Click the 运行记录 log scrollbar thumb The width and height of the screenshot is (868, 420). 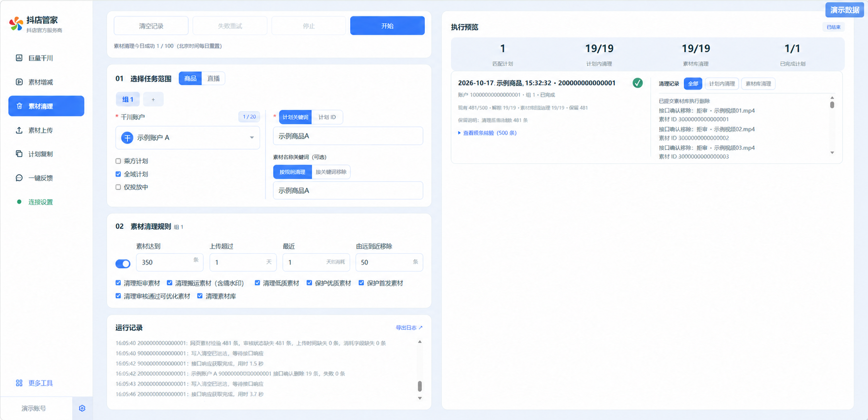(x=420, y=386)
